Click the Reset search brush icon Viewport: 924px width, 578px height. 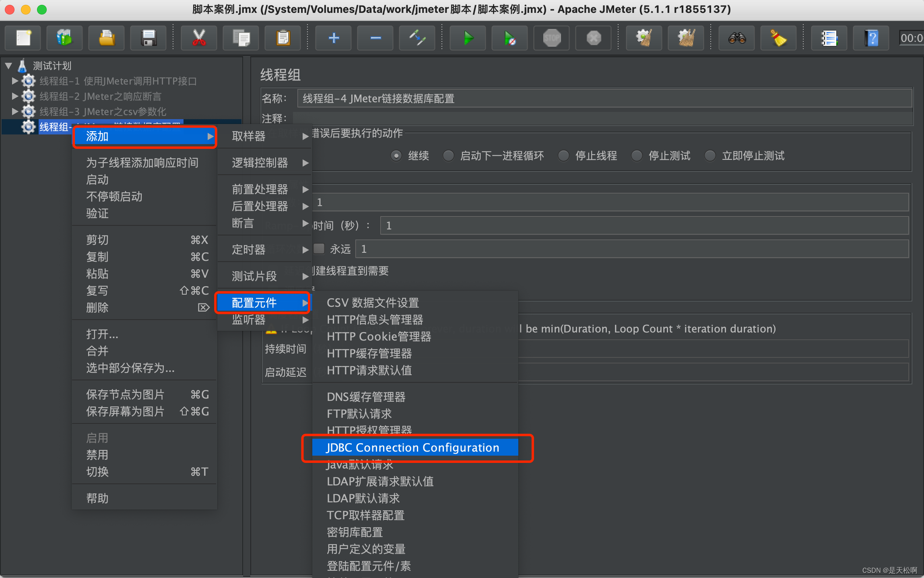tap(779, 38)
